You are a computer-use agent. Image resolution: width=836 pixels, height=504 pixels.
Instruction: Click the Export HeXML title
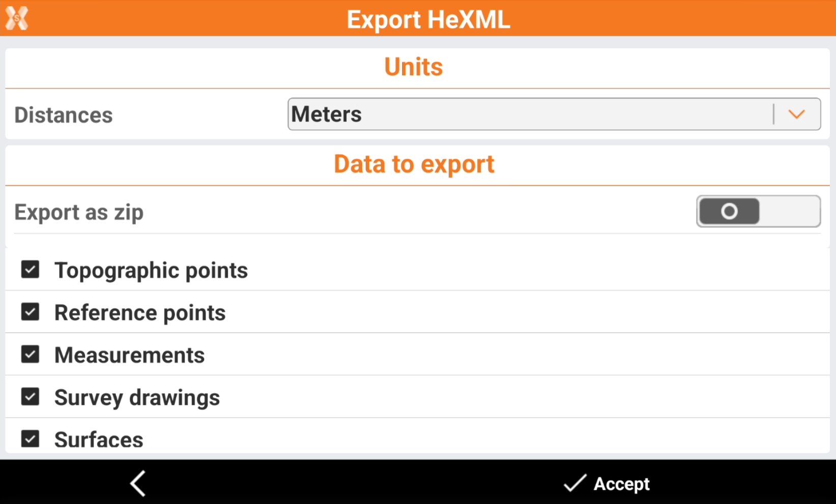click(428, 19)
